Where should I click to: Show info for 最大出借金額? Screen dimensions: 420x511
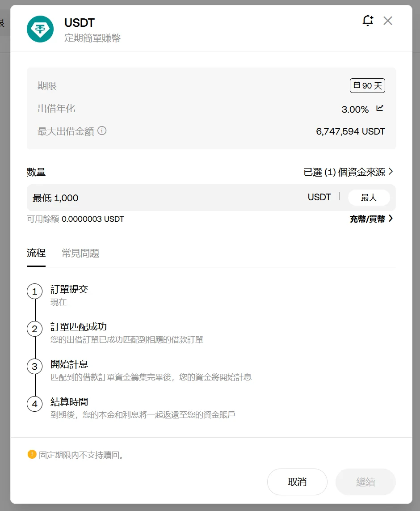tap(102, 131)
